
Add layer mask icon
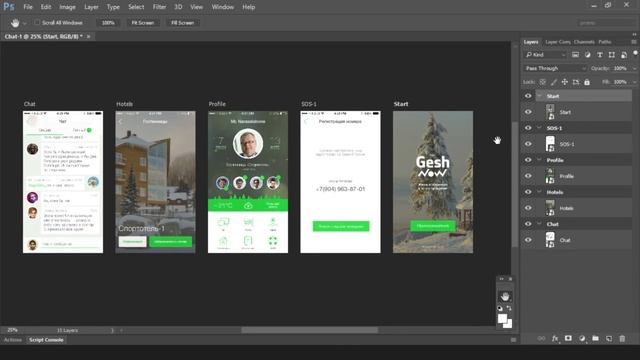(568, 338)
